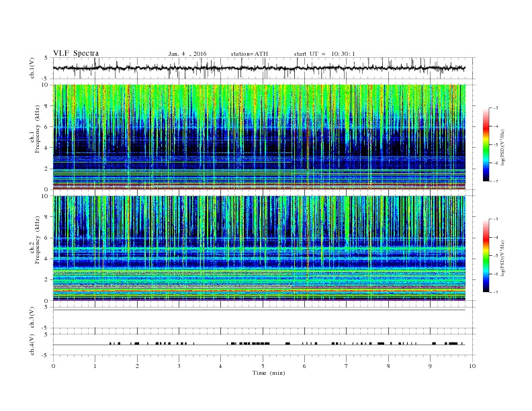Click the "start UT = 10:30:1" header text

(x=324, y=54)
